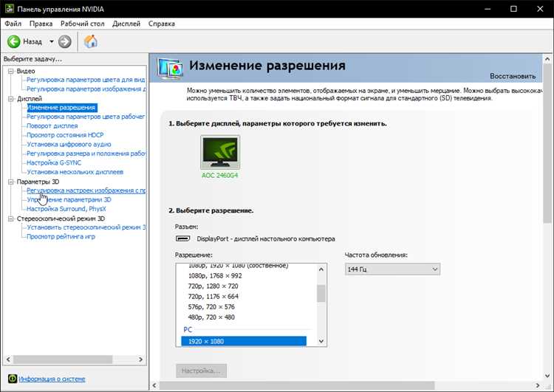Open Просмотр состояния HDCP task

(x=65, y=135)
